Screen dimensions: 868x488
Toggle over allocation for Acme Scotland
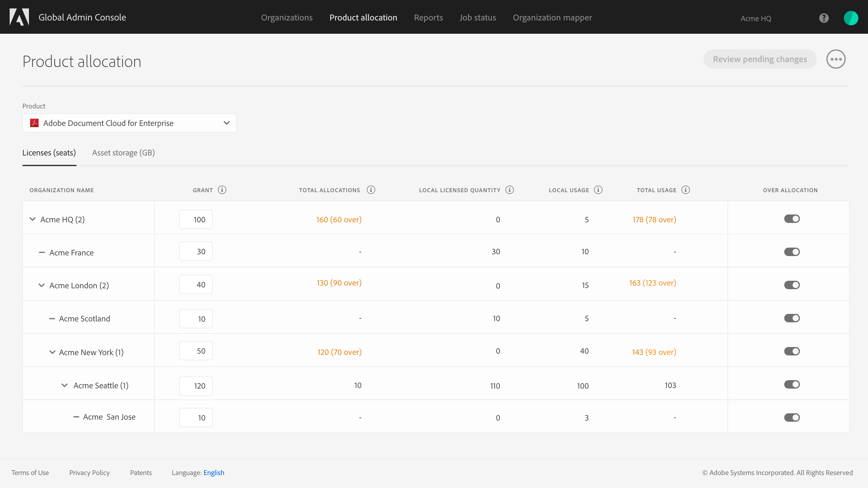[792, 318]
